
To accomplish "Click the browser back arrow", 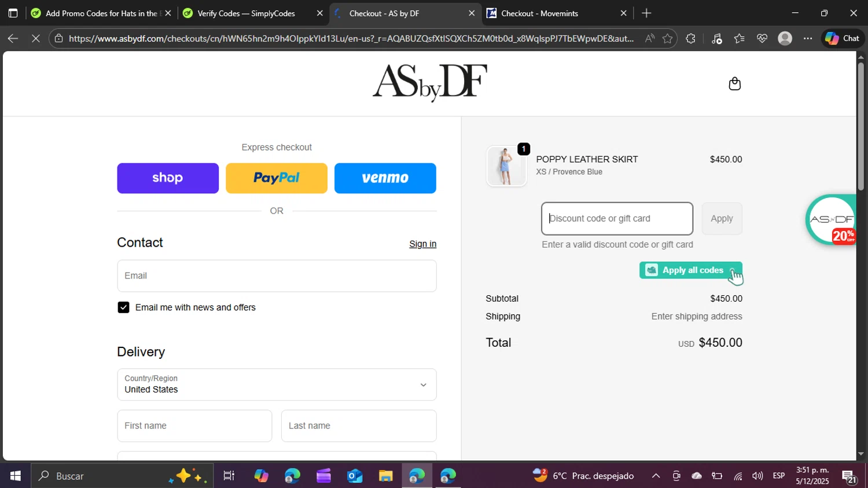I will (x=13, y=38).
